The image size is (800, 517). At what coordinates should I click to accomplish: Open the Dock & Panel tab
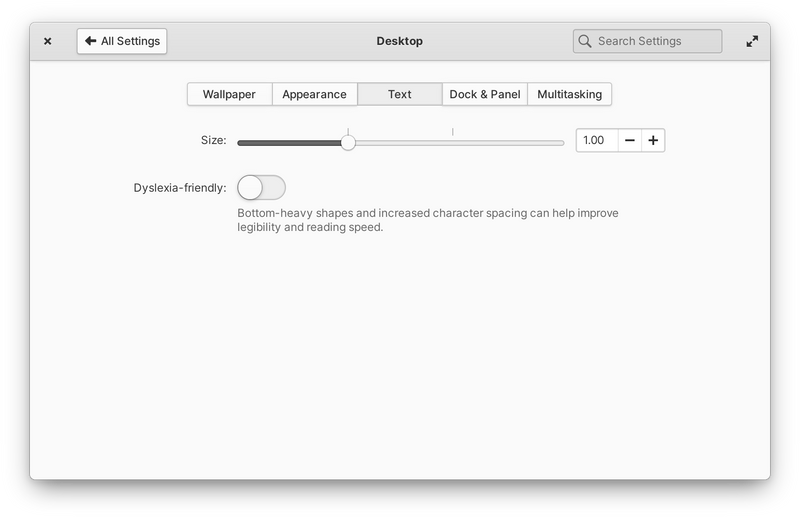485,94
